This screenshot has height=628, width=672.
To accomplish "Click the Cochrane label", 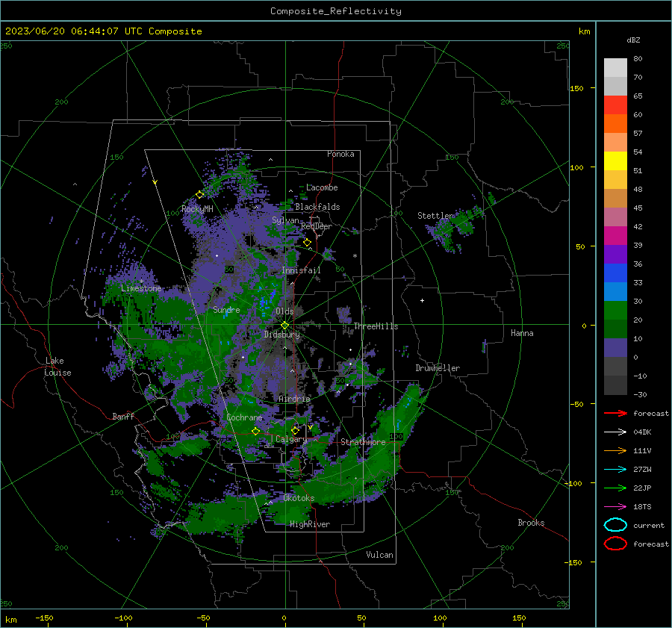I will tap(244, 417).
